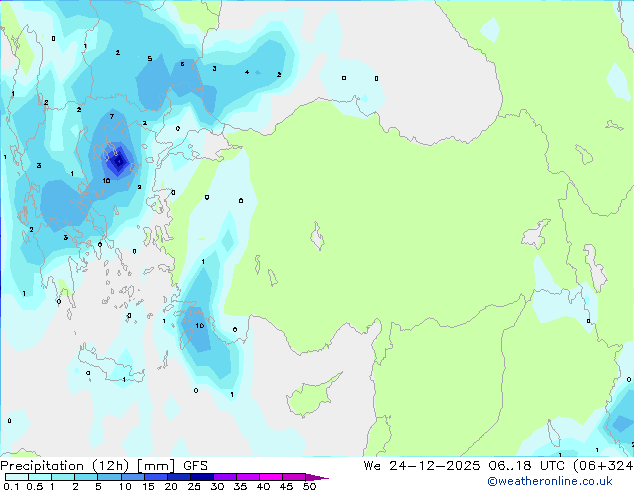Click the dark blue precipitation maximum core
The width and height of the screenshot is (634, 490).
point(119,161)
